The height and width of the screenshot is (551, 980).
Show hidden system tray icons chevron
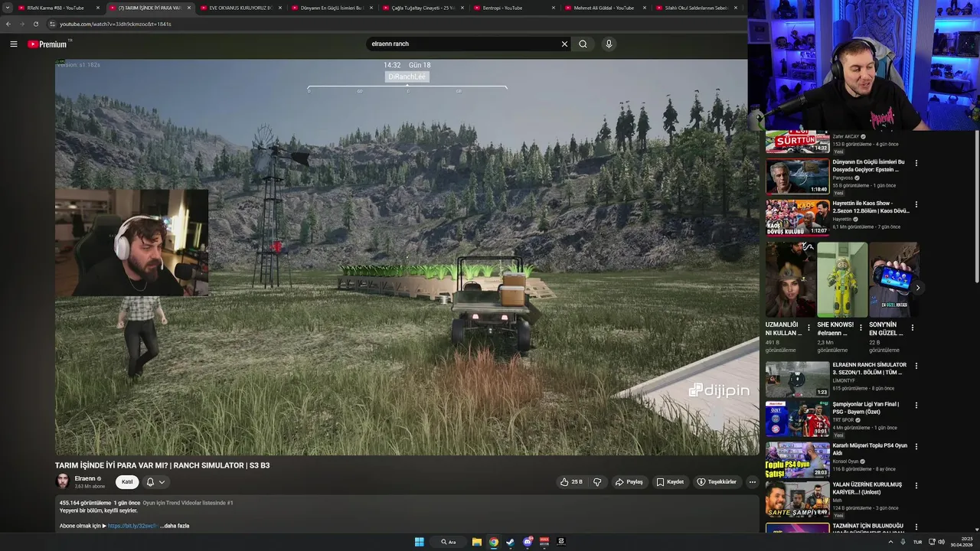tap(890, 542)
